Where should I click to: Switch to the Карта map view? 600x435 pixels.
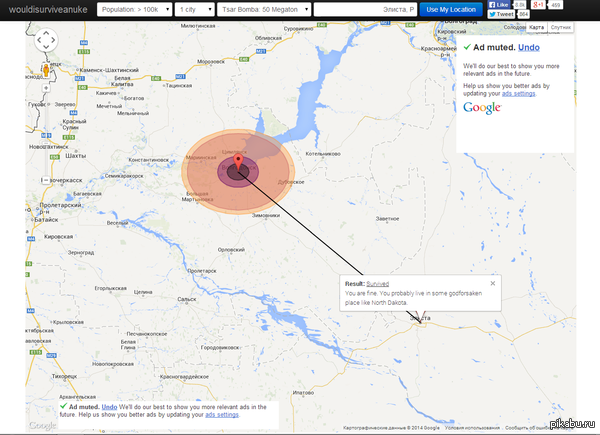tap(537, 28)
